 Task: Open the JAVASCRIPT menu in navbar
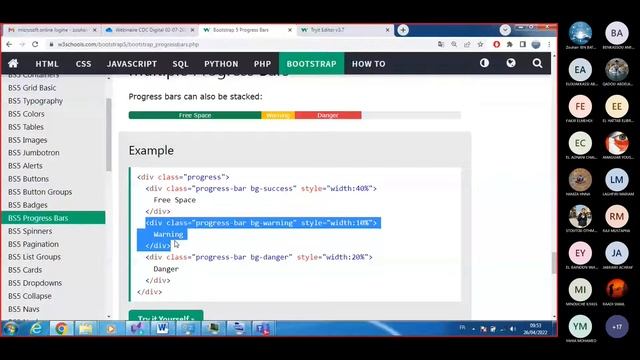[131, 64]
